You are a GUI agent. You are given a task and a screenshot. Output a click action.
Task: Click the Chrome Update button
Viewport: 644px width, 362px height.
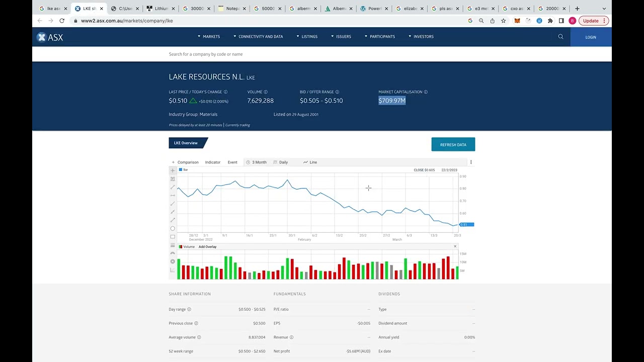pos(594,21)
